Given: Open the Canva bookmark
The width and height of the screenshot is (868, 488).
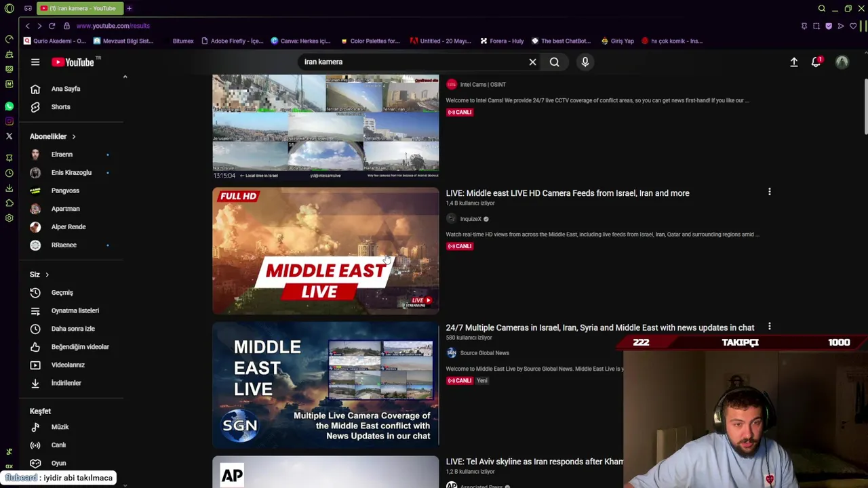Looking at the screenshot, I should tap(300, 41).
